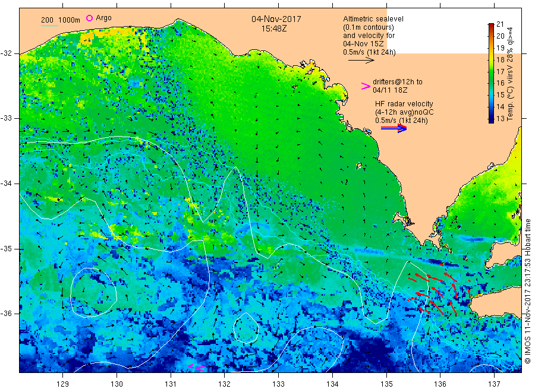Click the '1000m' depth contour label

click(70, 20)
